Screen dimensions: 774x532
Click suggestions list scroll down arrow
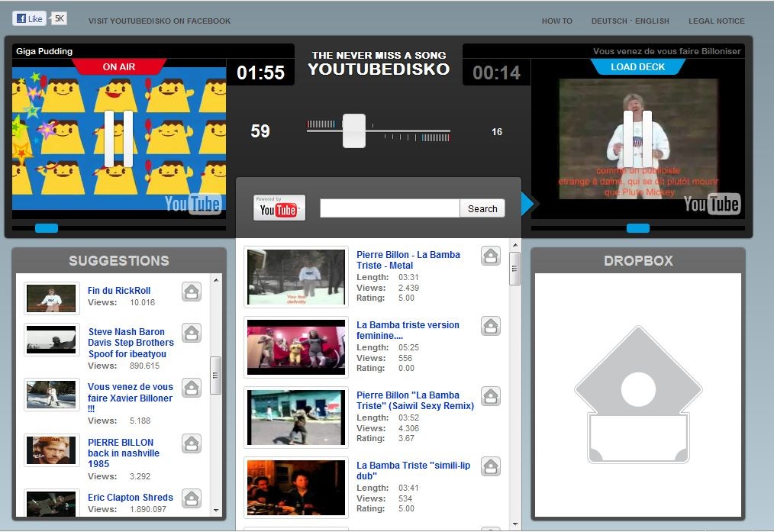point(216,511)
